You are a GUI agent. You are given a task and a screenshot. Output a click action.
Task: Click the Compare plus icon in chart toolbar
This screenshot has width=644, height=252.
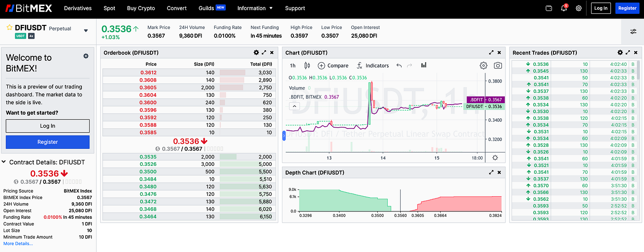321,65
